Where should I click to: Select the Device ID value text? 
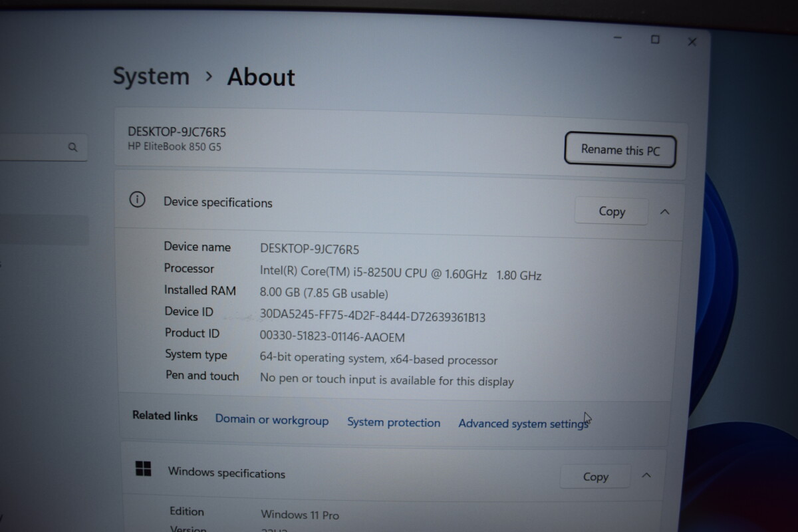pos(372,317)
